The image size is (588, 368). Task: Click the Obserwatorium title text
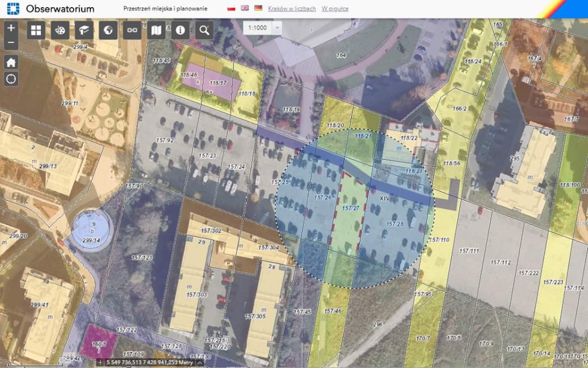point(60,8)
